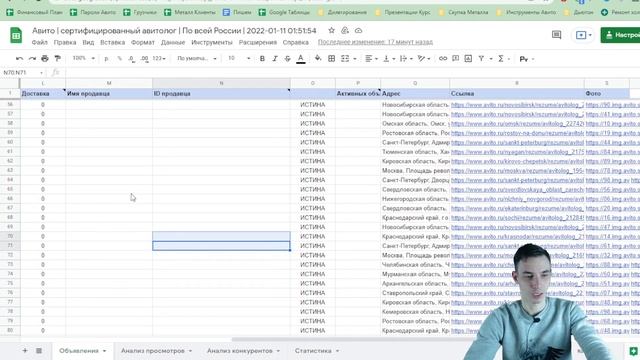The height and width of the screenshot is (360, 640).
Task: Check cloud save status icon
Action: 358,31
